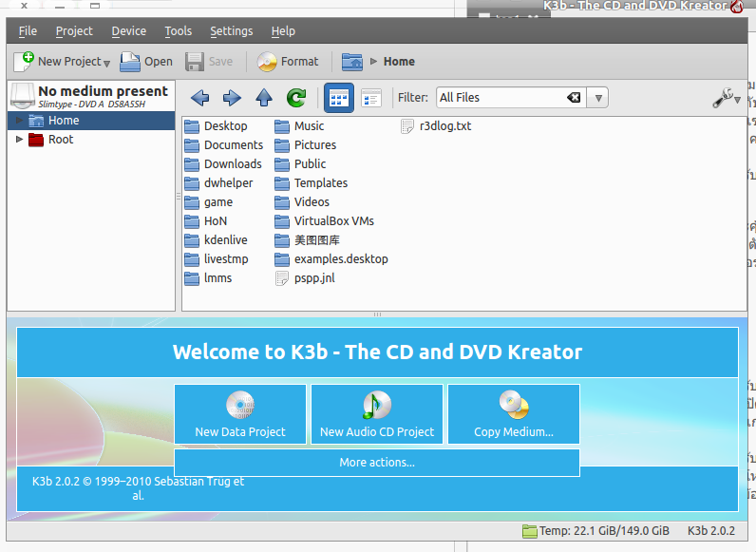Click the splitter handle between browser and welcome

377,314
